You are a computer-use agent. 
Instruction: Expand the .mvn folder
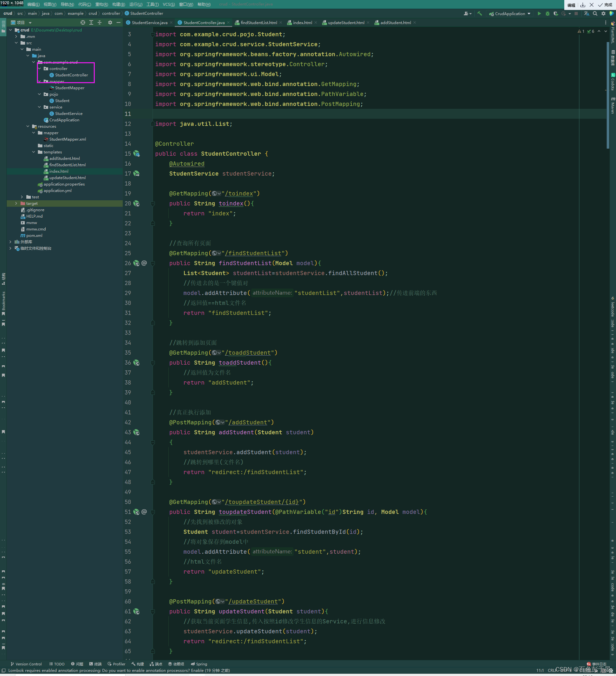click(16, 36)
